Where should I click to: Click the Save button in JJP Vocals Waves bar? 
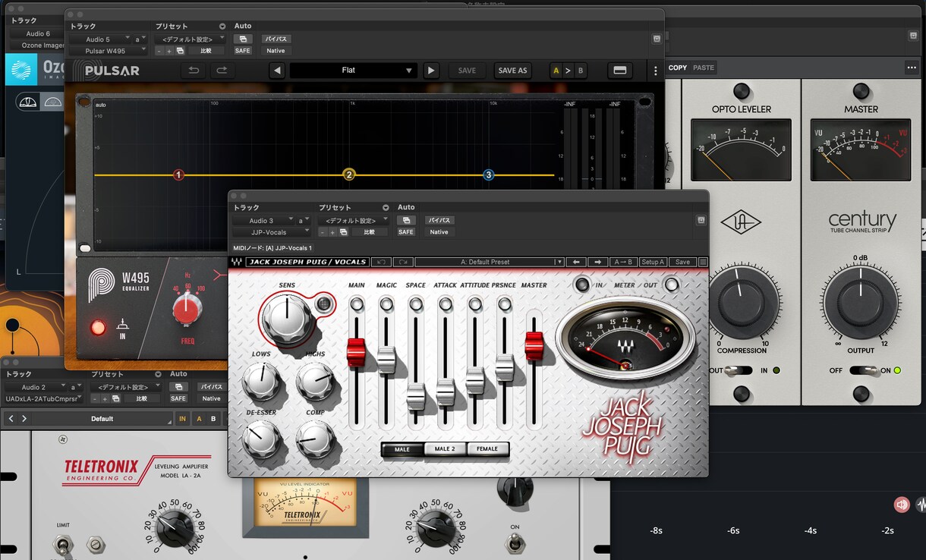(x=682, y=262)
